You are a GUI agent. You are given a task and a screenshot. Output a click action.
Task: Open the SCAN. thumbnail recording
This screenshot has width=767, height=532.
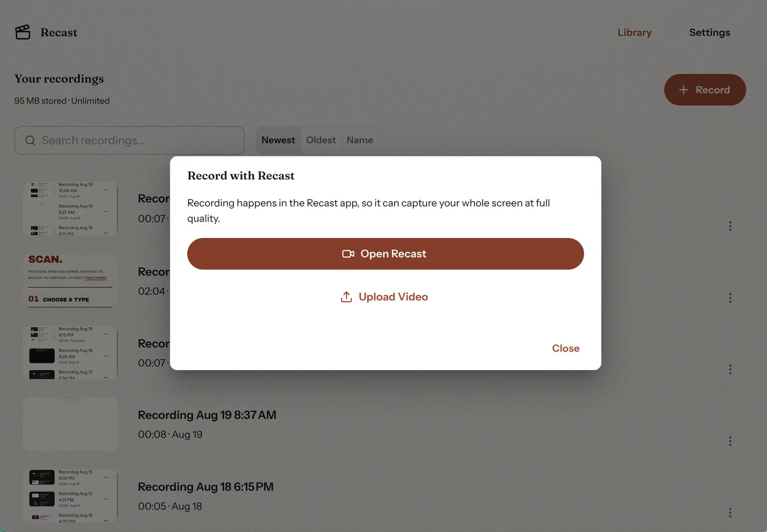click(x=71, y=281)
